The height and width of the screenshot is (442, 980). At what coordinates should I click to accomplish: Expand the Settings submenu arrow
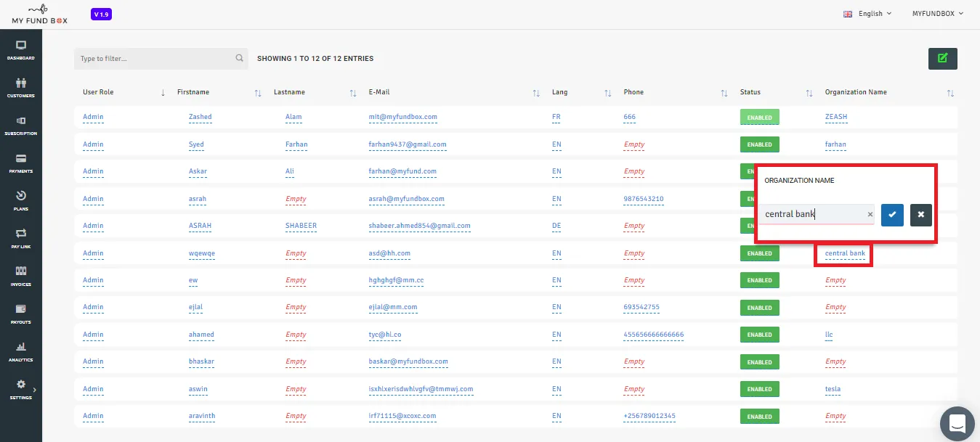click(34, 390)
